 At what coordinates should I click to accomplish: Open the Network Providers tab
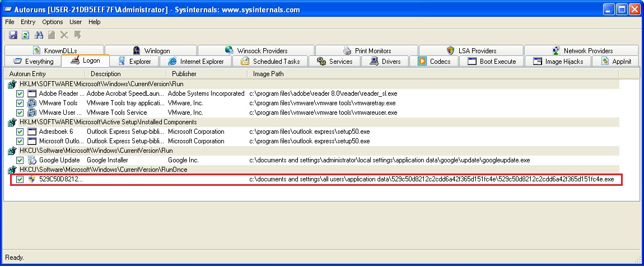pos(582,50)
